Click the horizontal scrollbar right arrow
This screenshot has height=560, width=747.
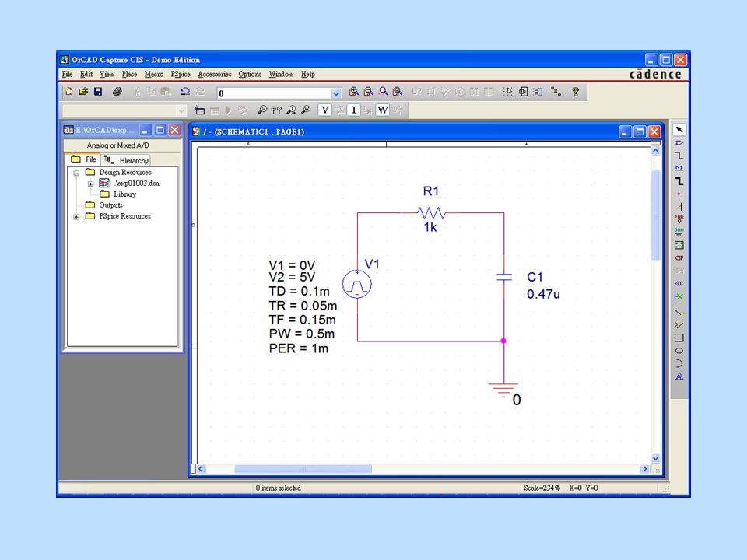[x=645, y=469]
